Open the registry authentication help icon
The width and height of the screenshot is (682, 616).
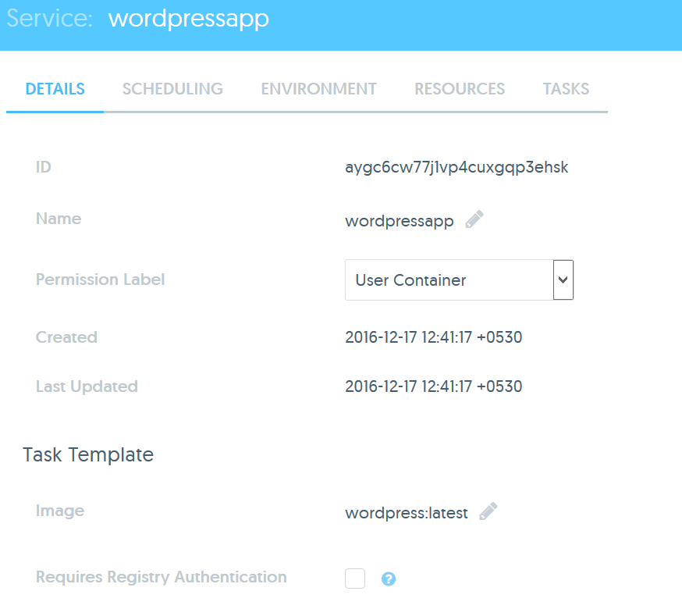(x=389, y=579)
